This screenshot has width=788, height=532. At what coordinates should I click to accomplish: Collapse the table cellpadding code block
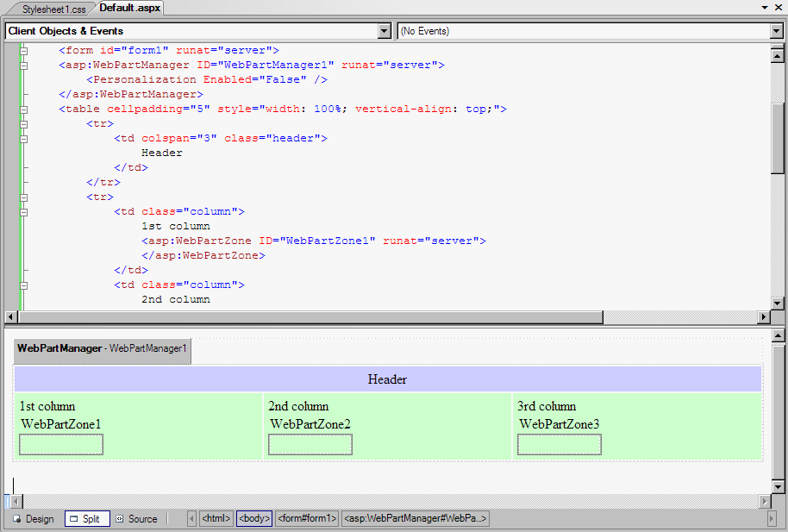[x=23, y=110]
